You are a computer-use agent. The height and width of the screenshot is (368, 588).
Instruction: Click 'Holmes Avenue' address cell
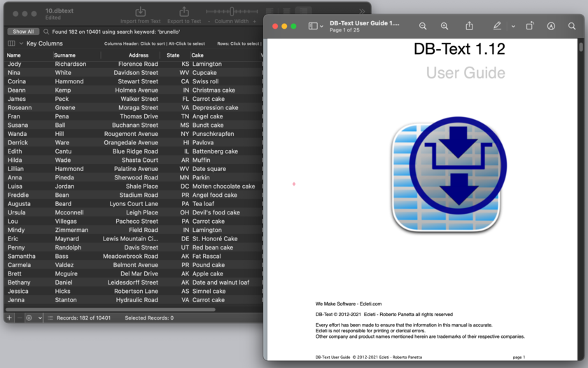pos(136,90)
